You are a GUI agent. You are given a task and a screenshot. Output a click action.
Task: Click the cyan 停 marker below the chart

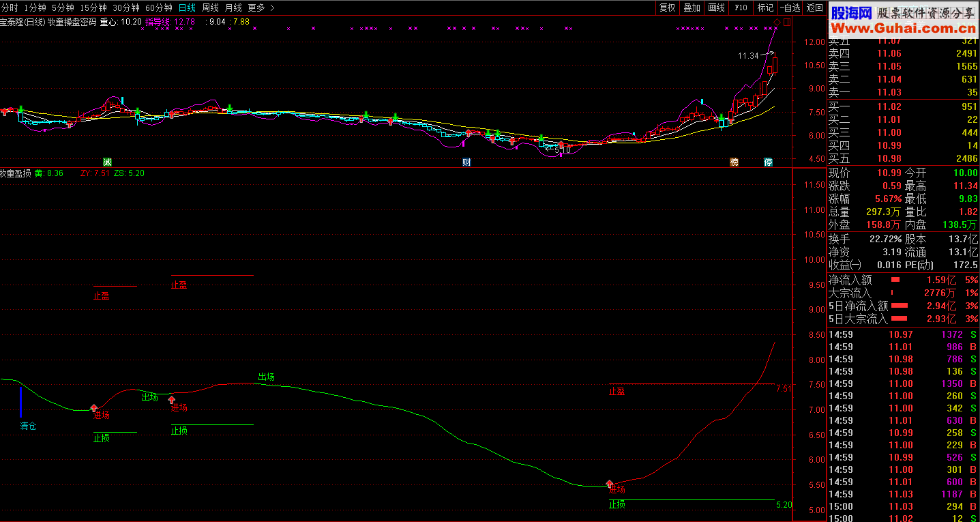768,162
